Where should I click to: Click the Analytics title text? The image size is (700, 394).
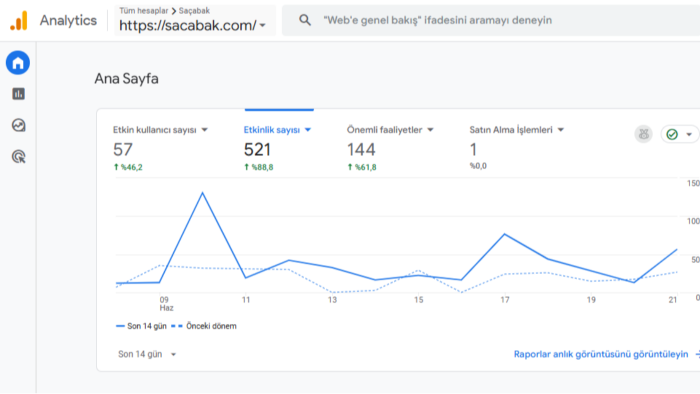pos(68,21)
